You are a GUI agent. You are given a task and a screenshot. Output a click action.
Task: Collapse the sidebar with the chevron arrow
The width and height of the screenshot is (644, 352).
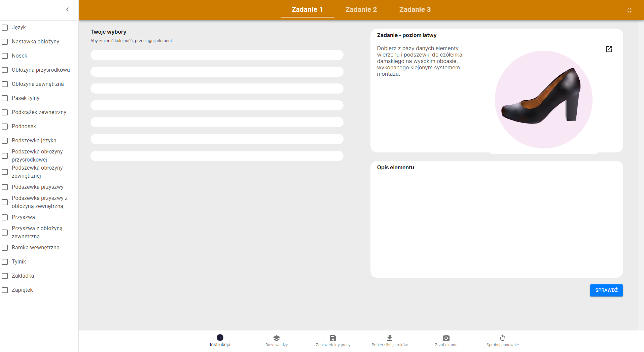tap(68, 9)
